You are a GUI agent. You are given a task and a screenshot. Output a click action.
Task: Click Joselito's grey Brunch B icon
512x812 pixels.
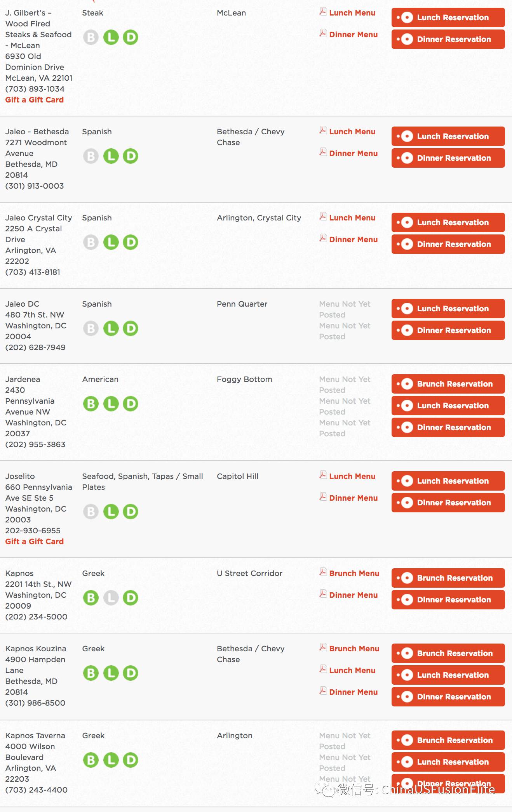point(91,512)
